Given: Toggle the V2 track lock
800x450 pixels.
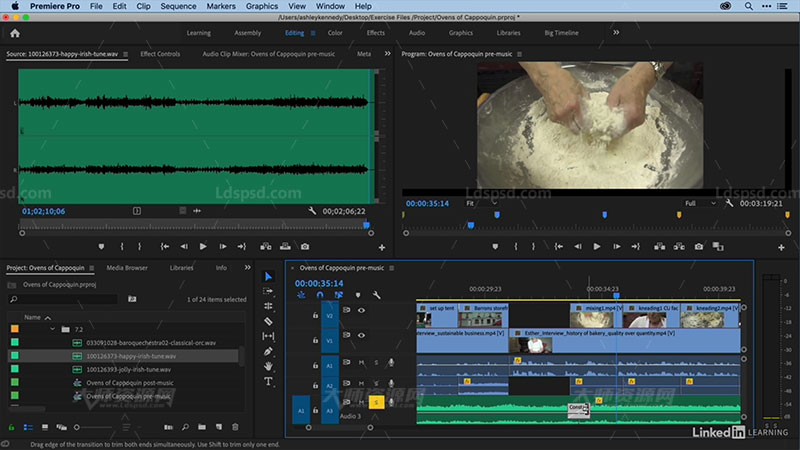Looking at the screenshot, I should coord(315,316).
